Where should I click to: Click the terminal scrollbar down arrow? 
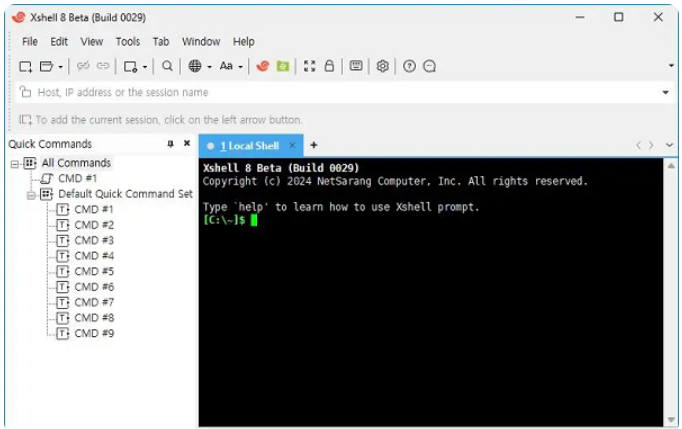pos(671,419)
